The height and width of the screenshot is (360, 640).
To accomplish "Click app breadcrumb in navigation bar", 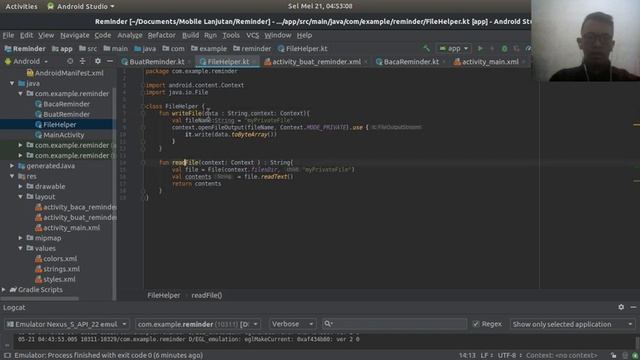I will [x=62, y=49].
